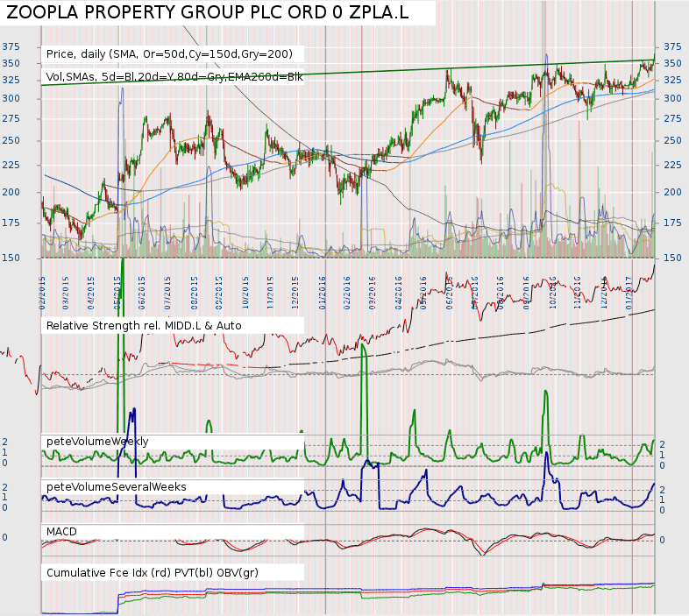The height and width of the screenshot is (616, 689).
Task: Click 0 on the MACD right axis
Action: (x=662, y=540)
